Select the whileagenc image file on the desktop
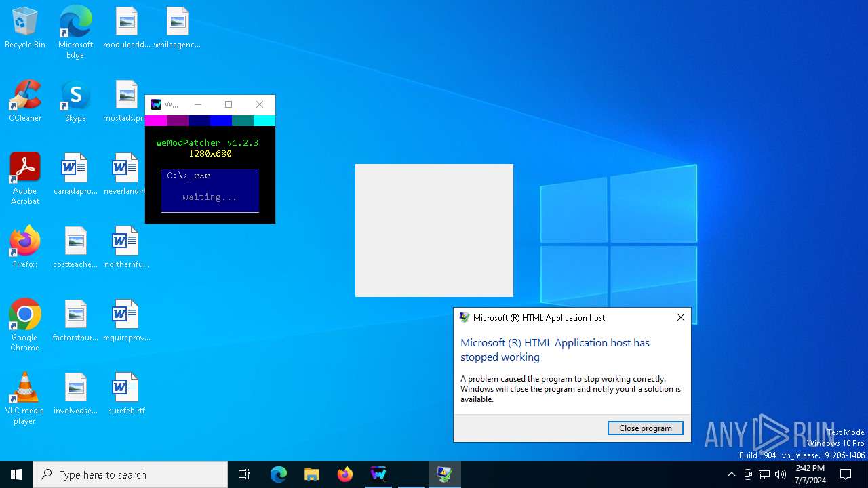The width and height of the screenshot is (868, 488). (x=177, y=28)
